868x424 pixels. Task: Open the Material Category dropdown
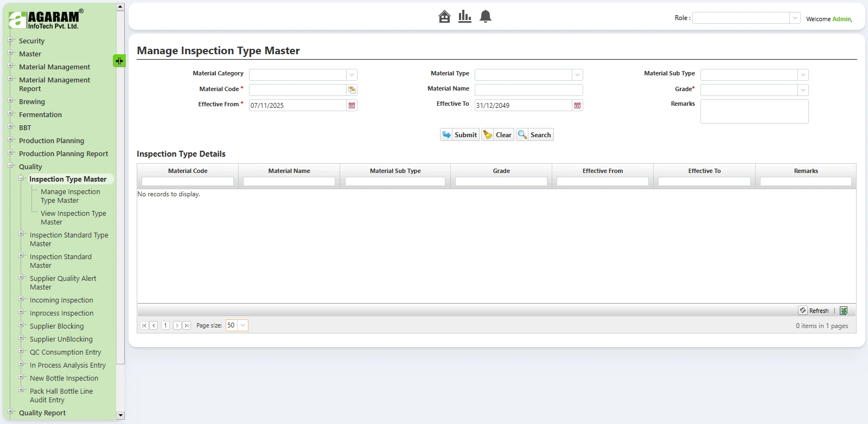[352, 75]
